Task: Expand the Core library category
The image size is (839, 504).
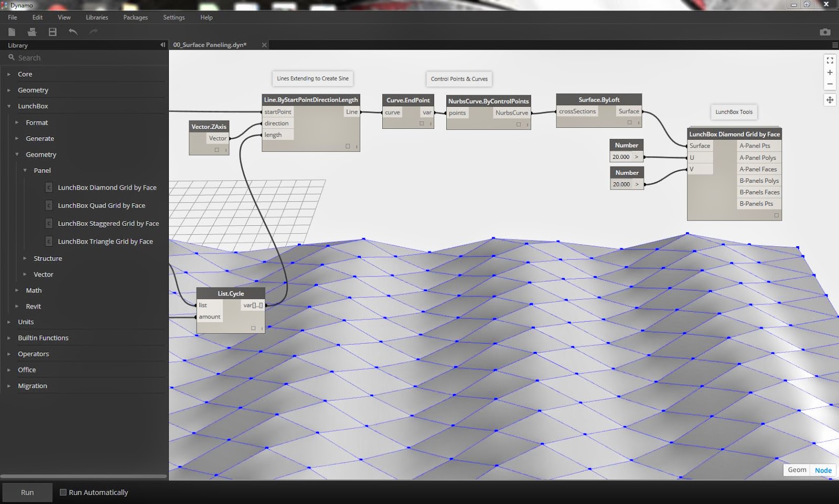Action: click(9, 74)
